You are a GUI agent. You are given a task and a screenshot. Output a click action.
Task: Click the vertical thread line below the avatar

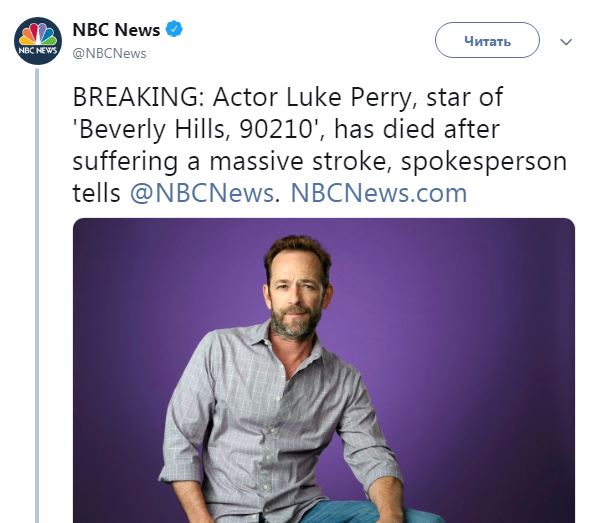tap(37, 296)
